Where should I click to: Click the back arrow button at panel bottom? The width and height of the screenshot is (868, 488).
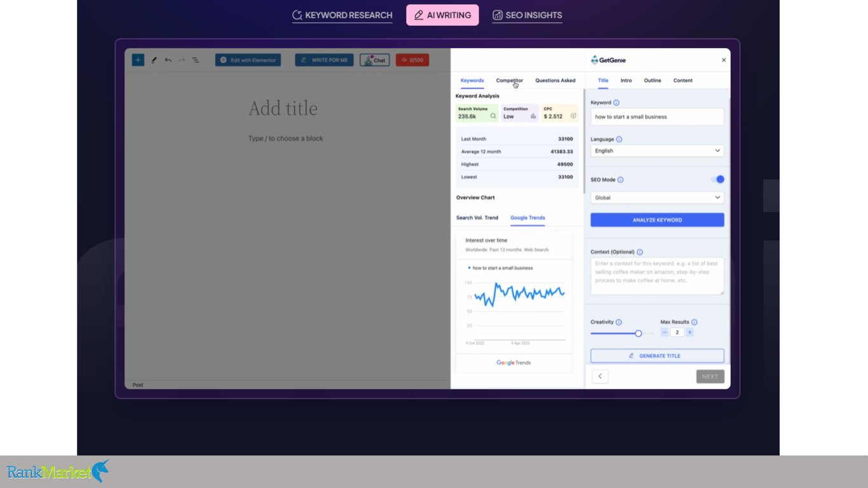[x=600, y=376]
